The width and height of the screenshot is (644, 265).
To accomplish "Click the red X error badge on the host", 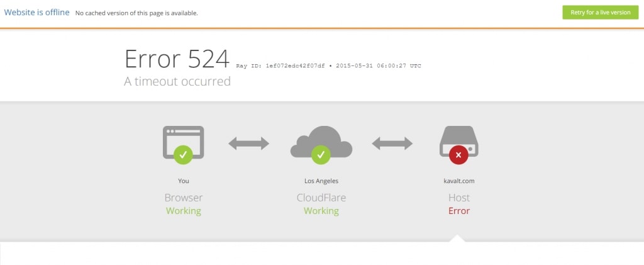I will pos(458,155).
